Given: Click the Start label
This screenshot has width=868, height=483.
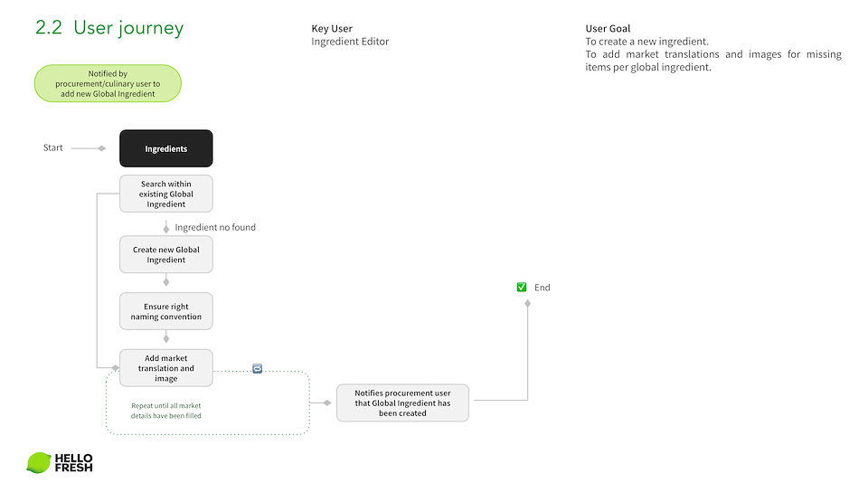Looking at the screenshot, I should [x=53, y=147].
